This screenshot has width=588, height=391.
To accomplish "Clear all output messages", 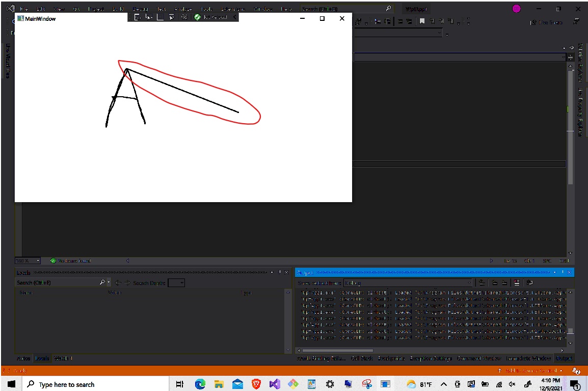I will click(516, 283).
